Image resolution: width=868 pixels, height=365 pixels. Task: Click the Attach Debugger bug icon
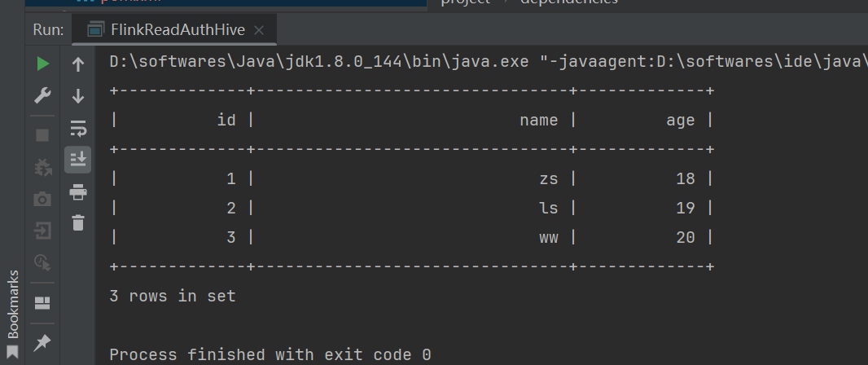point(42,167)
